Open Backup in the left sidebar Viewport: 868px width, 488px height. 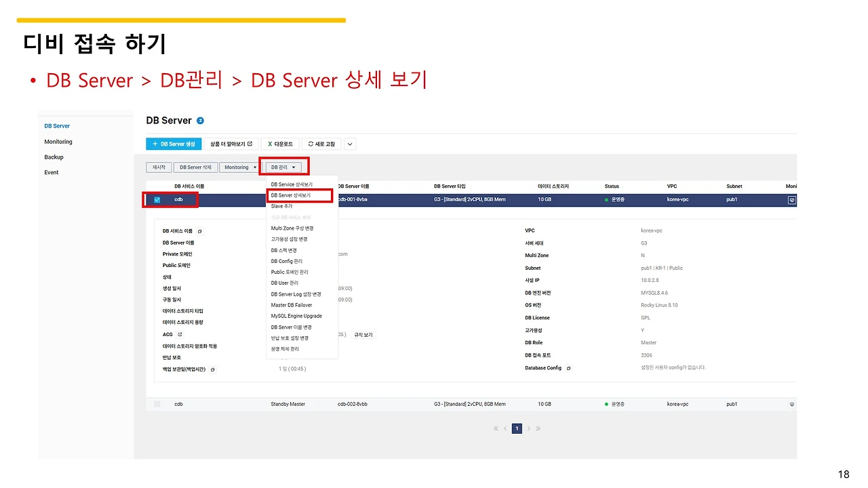(x=54, y=157)
